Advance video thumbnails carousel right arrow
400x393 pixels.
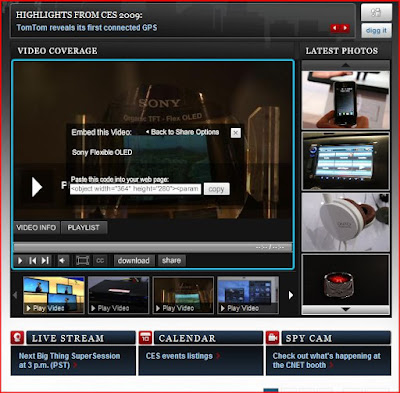[291, 295]
